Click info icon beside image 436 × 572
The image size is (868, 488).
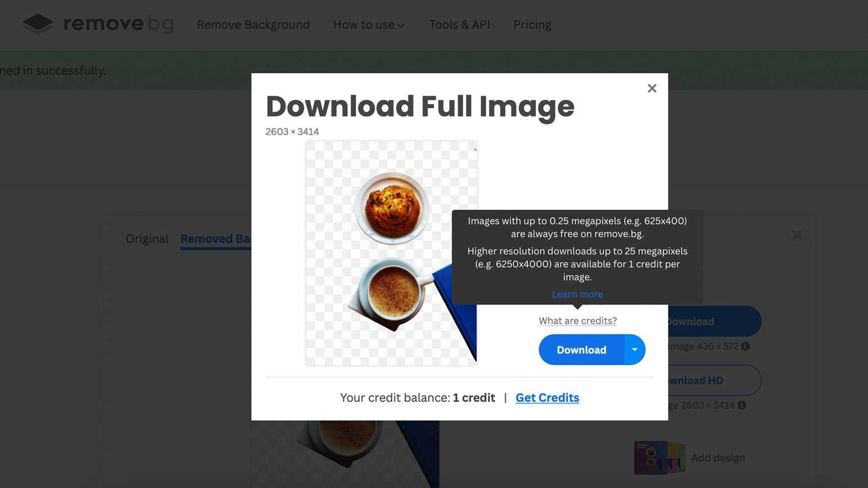point(745,347)
